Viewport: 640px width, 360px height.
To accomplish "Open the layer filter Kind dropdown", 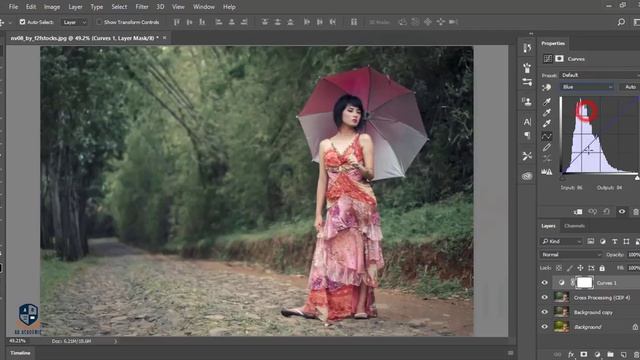I will pyautogui.click(x=561, y=242).
